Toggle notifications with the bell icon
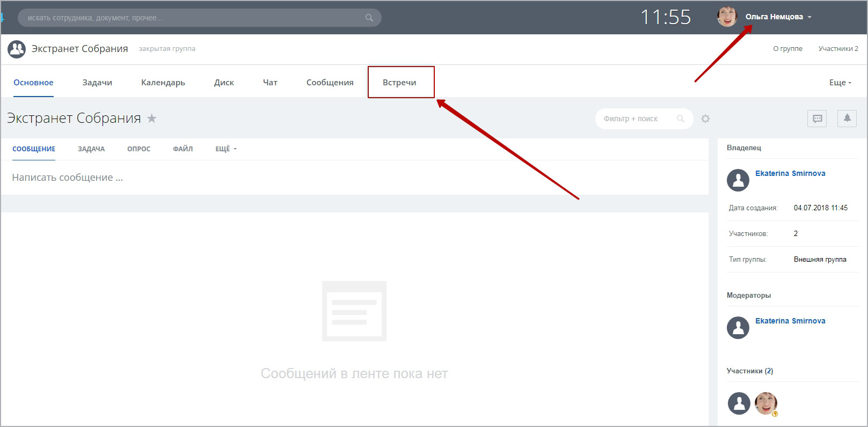 (x=847, y=119)
